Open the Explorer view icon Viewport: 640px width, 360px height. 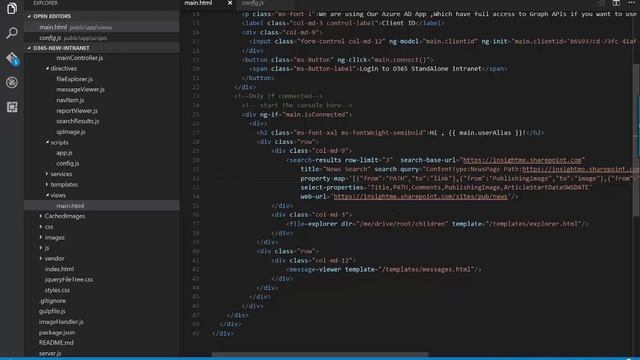point(12,8)
